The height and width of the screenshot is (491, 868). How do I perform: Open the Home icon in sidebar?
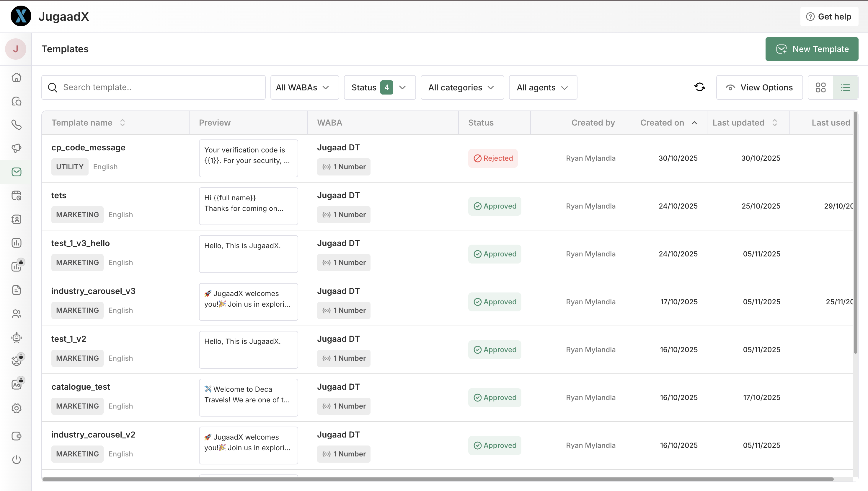pos(16,78)
